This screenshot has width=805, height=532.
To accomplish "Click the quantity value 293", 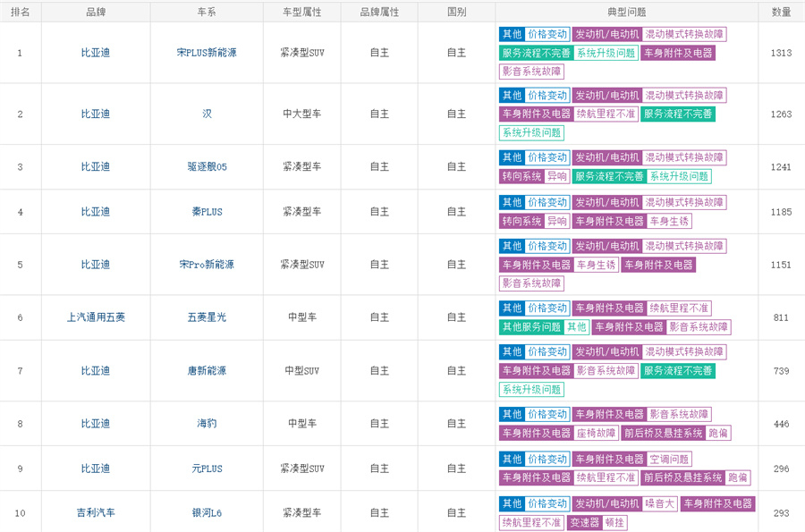I will (x=781, y=512).
